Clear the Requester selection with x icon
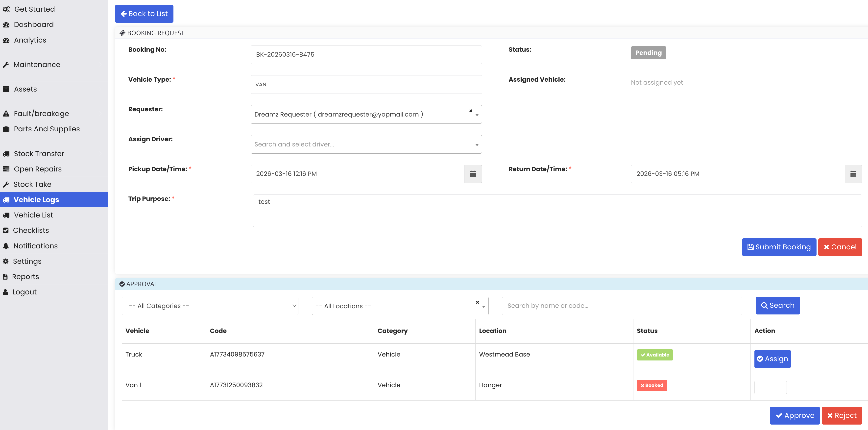The height and width of the screenshot is (430, 868). click(x=470, y=111)
